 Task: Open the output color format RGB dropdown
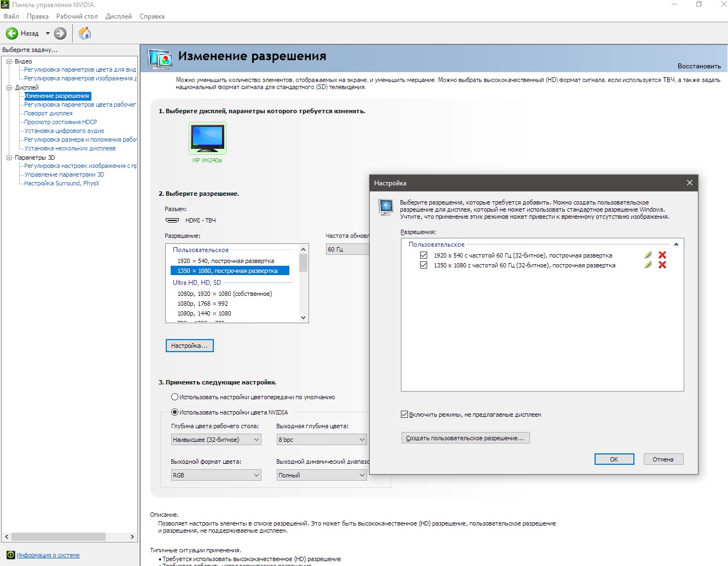point(217,475)
